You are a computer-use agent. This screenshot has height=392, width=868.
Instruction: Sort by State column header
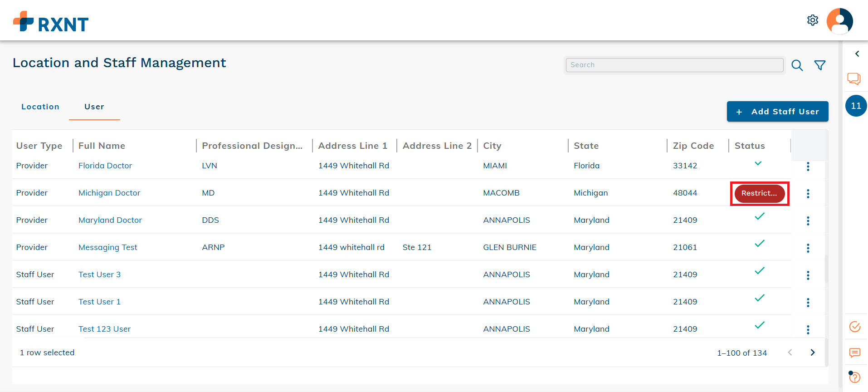point(586,146)
